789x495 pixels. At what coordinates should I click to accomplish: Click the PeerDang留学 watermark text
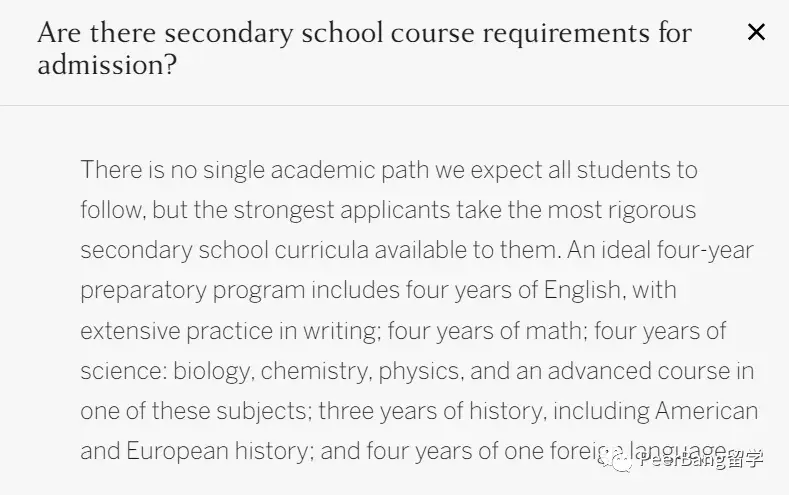(700, 461)
